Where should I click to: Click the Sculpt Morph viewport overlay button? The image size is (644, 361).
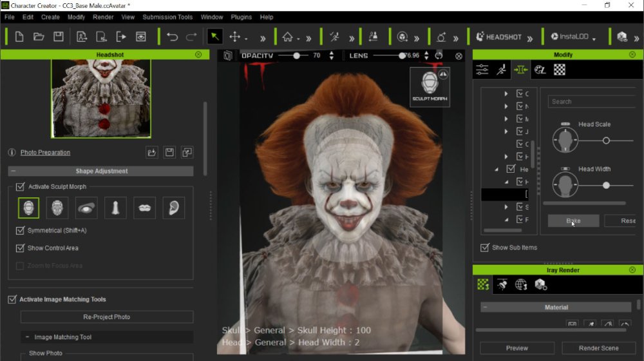[430, 87]
